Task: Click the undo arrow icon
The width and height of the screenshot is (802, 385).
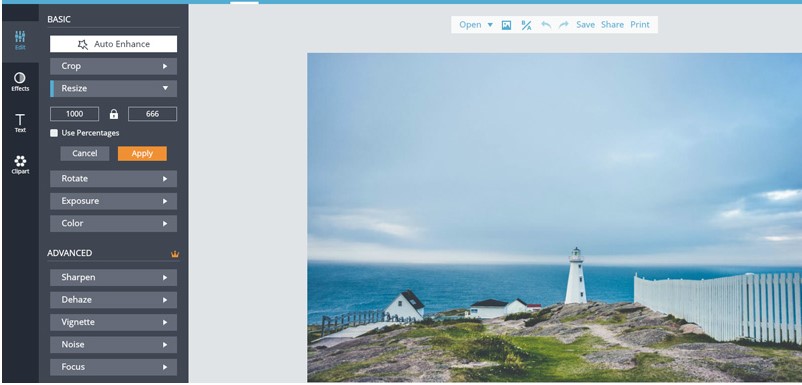Action: (546, 25)
